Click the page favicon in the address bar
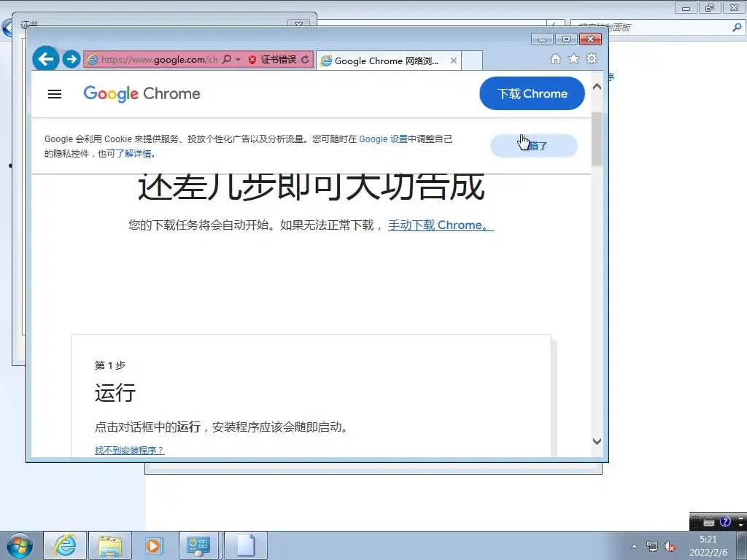 click(93, 60)
